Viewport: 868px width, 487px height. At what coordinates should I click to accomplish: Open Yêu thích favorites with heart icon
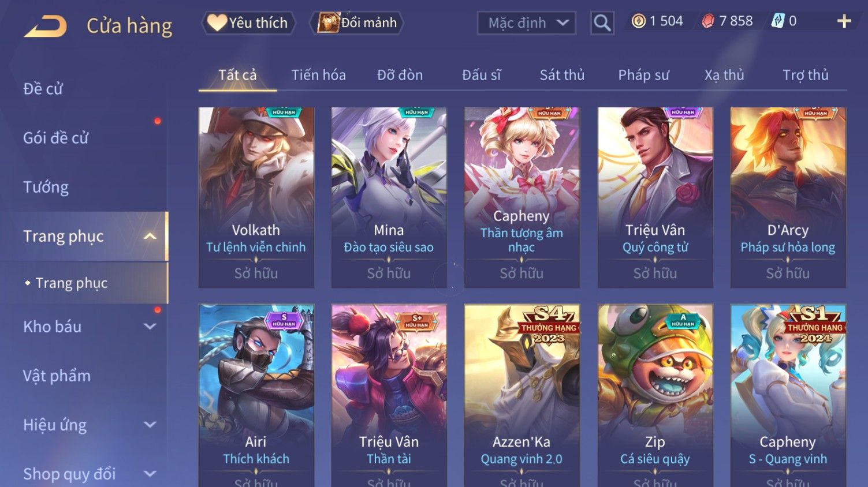[248, 23]
